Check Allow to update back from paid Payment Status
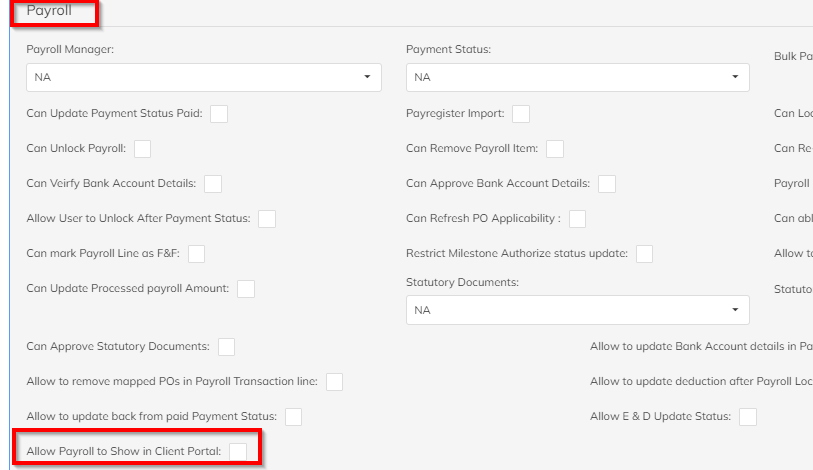 293,417
